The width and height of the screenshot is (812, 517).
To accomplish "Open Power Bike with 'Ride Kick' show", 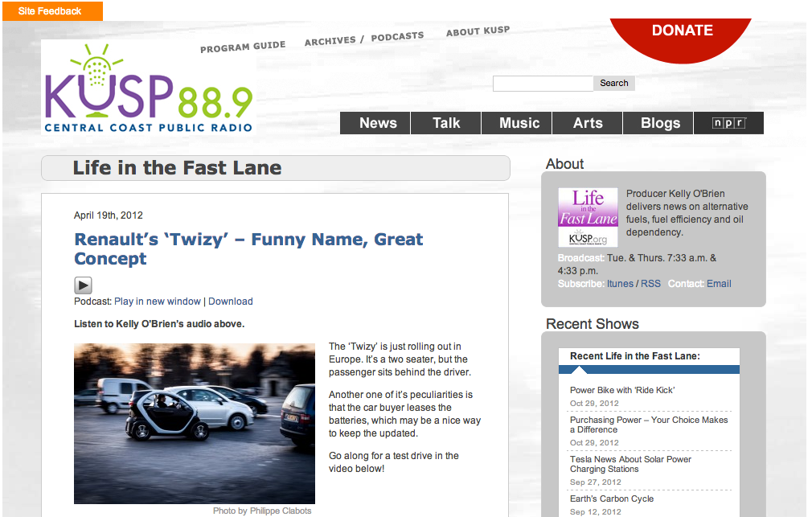I will (x=622, y=390).
